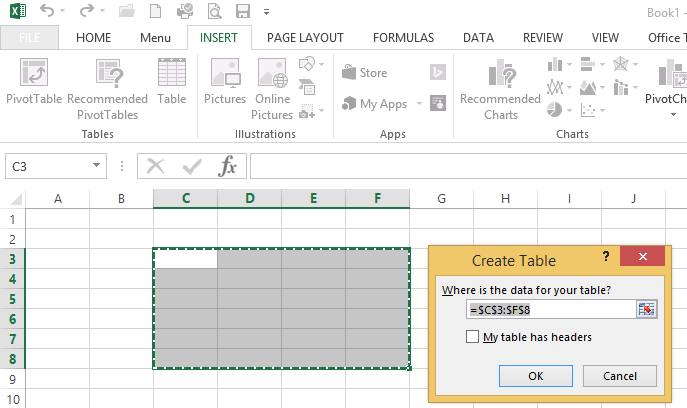Image resolution: width=687 pixels, height=408 pixels.
Task: Click the SmartArt icon
Action: tap(307, 87)
